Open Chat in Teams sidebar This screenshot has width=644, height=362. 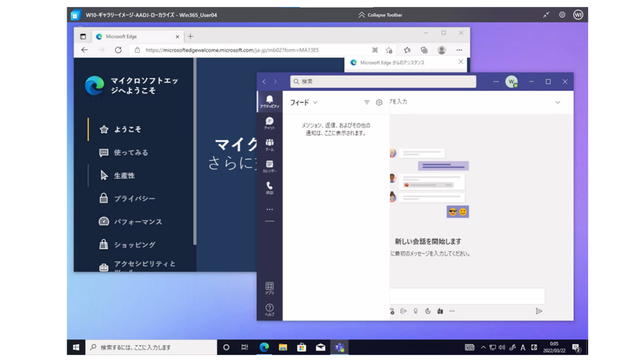[x=269, y=123]
